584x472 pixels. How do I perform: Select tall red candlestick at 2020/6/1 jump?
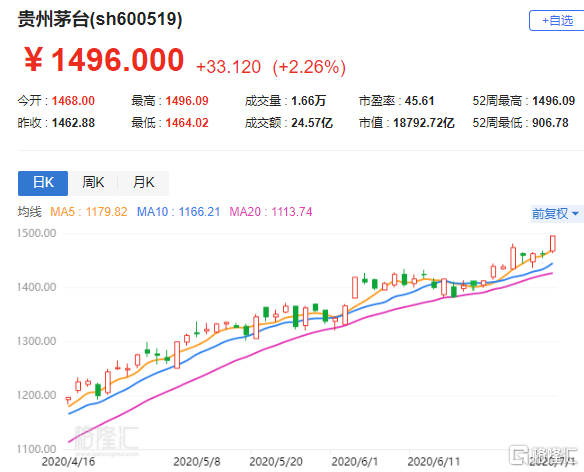(x=355, y=287)
